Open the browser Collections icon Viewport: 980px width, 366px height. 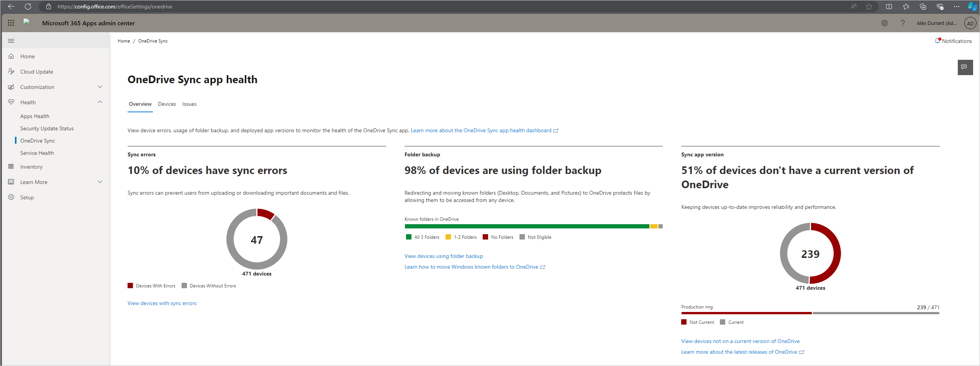click(923, 7)
